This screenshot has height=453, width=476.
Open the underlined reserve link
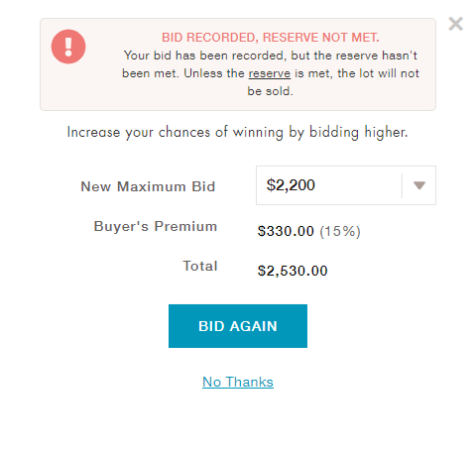pyautogui.click(x=270, y=73)
